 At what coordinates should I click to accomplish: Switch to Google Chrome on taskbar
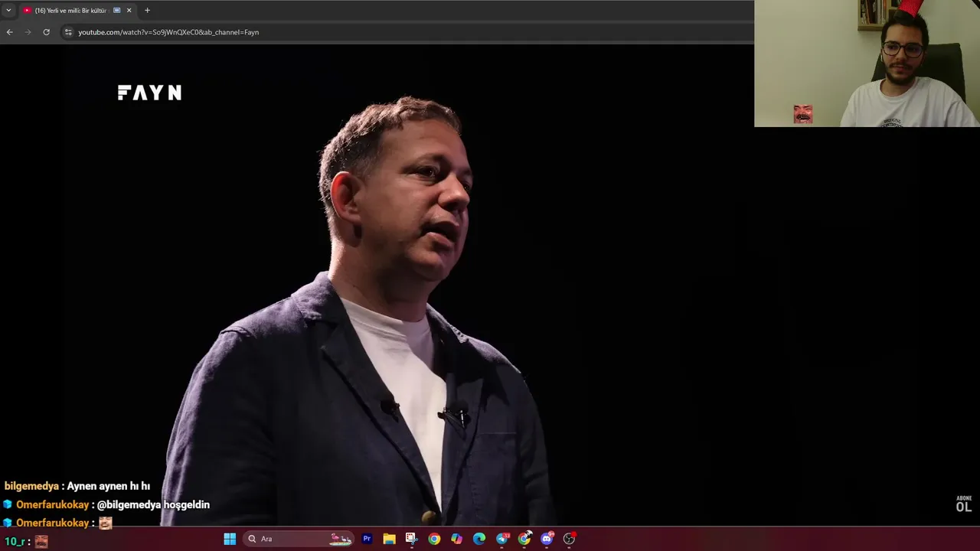click(x=434, y=539)
